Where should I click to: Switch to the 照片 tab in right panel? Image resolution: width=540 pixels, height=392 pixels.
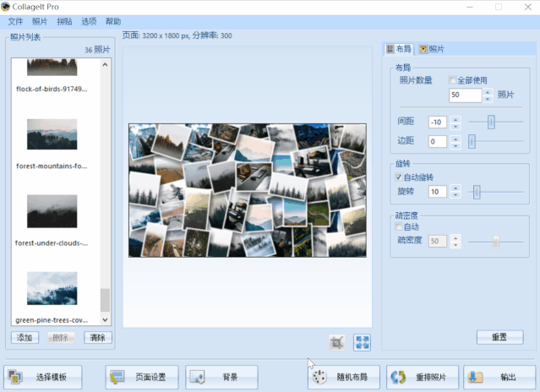(431, 49)
